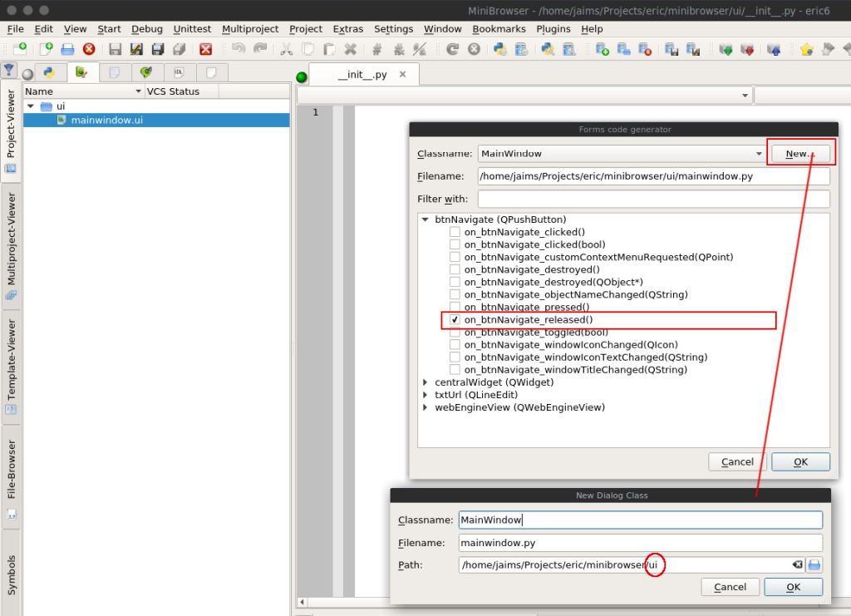The image size is (851, 616).
Task: Click the Filter with input field
Action: pos(653,200)
